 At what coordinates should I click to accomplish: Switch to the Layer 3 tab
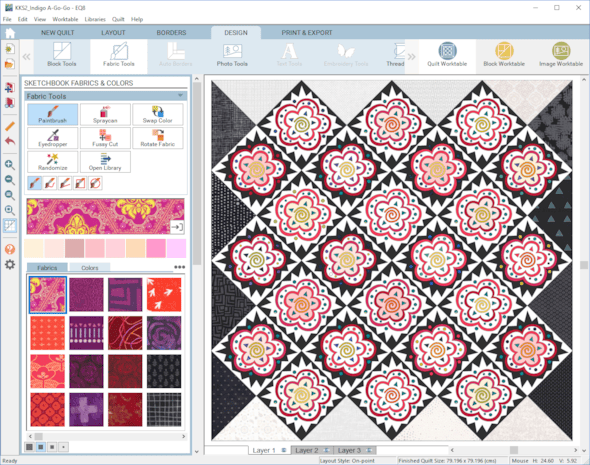click(x=354, y=450)
